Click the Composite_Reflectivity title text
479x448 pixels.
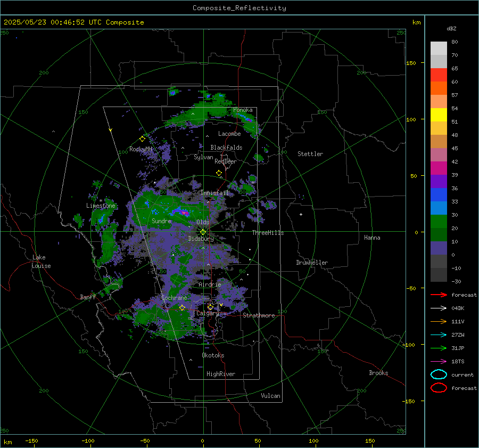[240, 8]
